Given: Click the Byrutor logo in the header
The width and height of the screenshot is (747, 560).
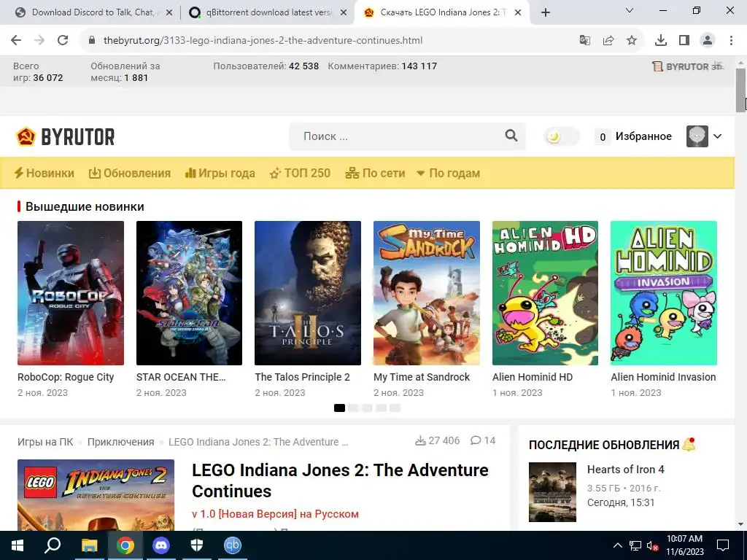Looking at the screenshot, I should click(x=65, y=136).
